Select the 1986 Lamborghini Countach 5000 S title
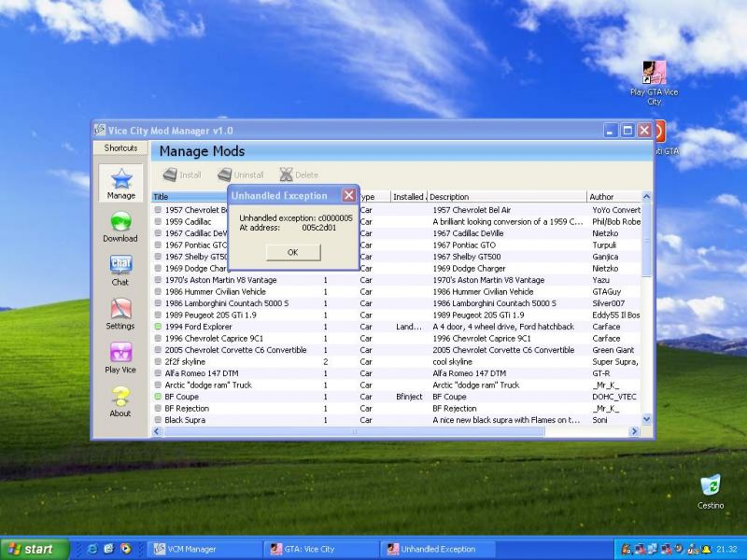Screen dimensions: 747x560 click(x=227, y=303)
